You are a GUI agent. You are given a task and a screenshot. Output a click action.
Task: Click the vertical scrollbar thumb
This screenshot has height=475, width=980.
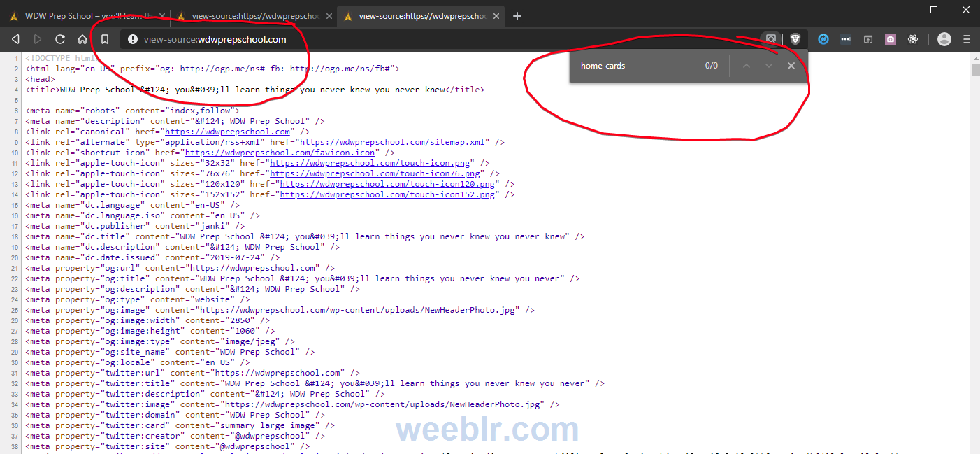tap(975, 70)
